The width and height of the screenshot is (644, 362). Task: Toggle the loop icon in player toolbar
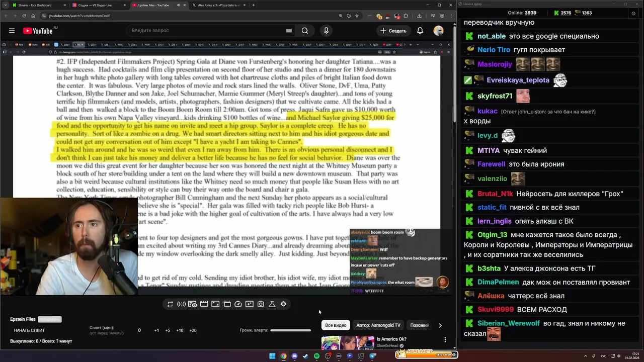click(x=170, y=304)
